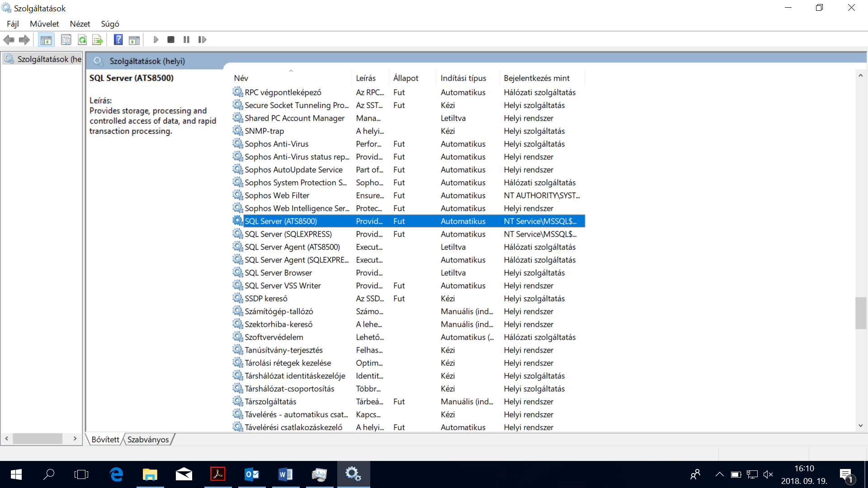Select SQL Server VSS Writer service
Image resolution: width=868 pixels, height=488 pixels.
408,286
